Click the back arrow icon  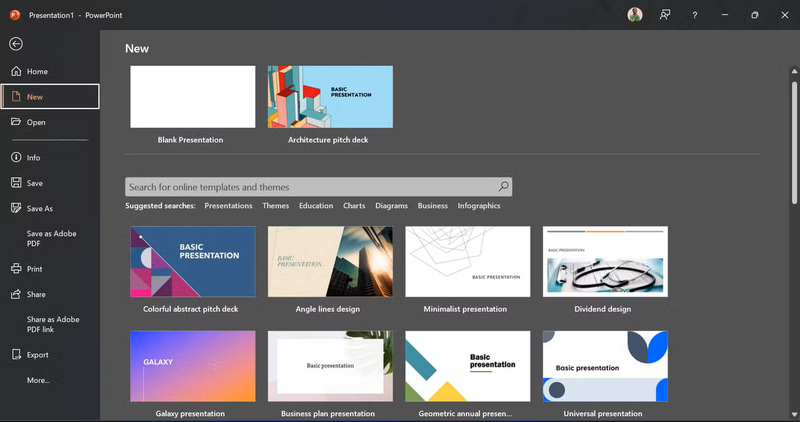[15, 44]
